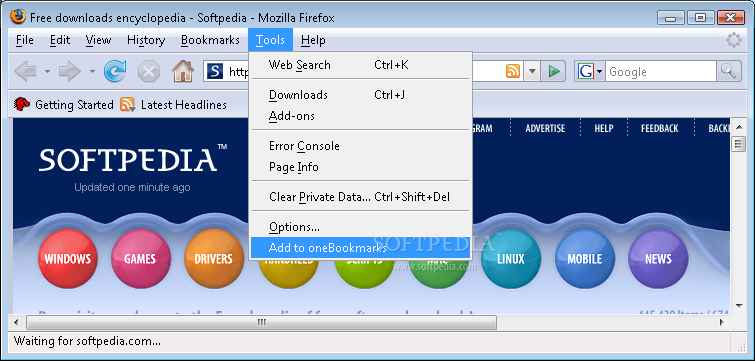
Task: Click the ADVERTISE link on Softpedia
Action: (545, 129)
